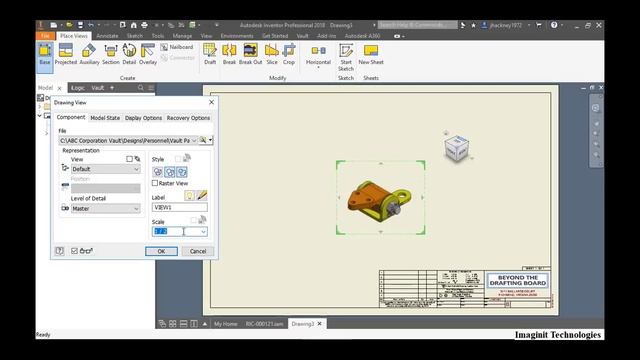Viewport: 640px width, 360px height.
Task: Activate the Section view tool
Action: [111, 55]
